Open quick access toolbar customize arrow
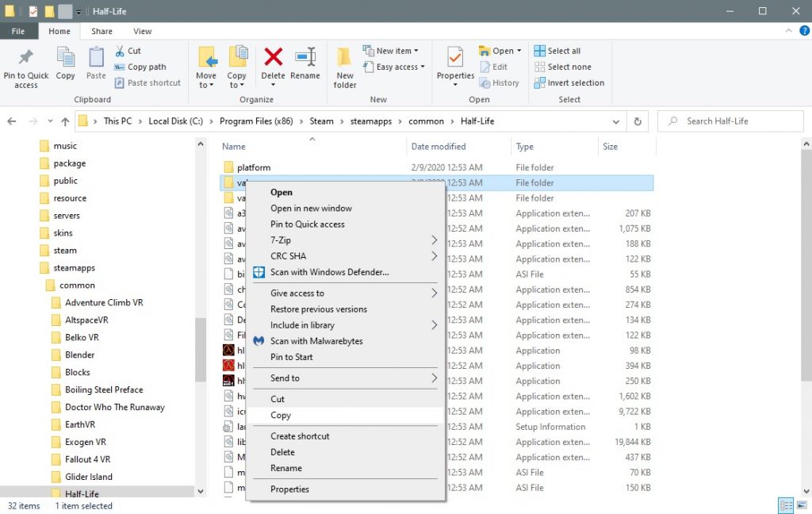 click(x=79, y=11)
